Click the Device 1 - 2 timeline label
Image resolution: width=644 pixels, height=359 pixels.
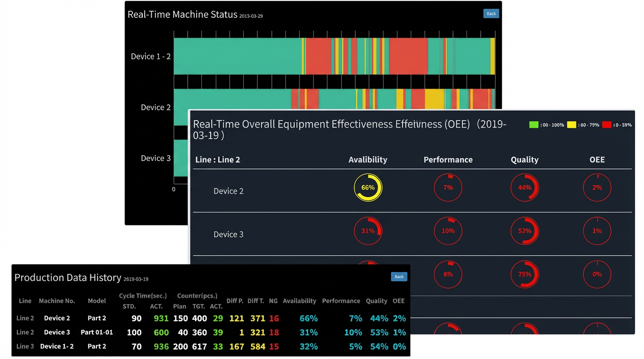[151, 57]
